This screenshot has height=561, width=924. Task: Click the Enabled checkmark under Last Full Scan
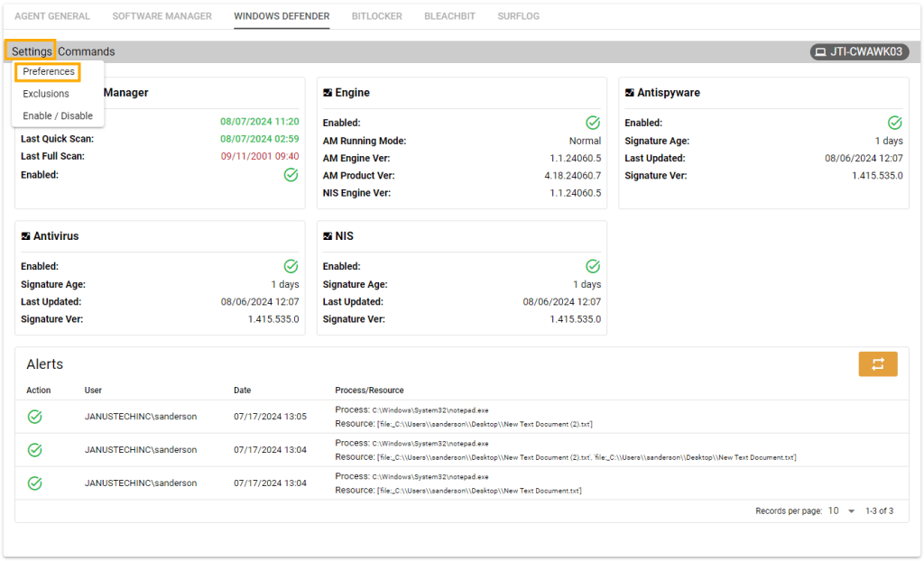[291, 175]
